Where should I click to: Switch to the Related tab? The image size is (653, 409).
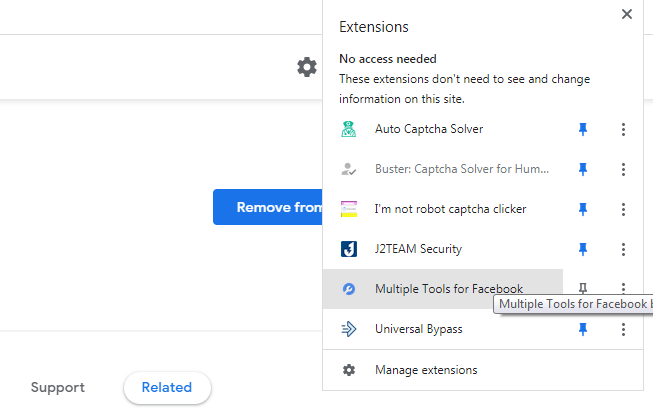(x=167, y=387)
